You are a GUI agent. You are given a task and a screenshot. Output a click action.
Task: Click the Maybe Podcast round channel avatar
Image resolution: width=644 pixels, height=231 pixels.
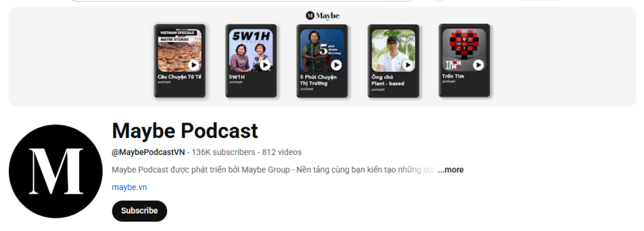click(55, 171)
